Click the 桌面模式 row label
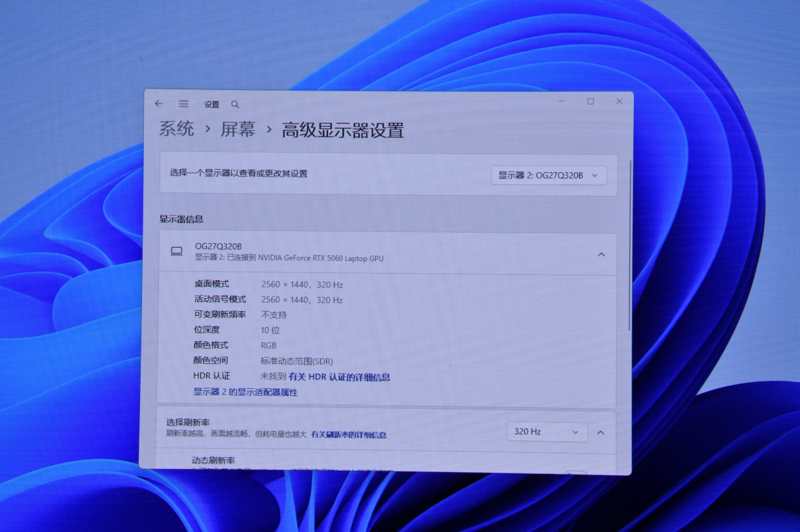This screenshot has height=532, width=800. 211,284
